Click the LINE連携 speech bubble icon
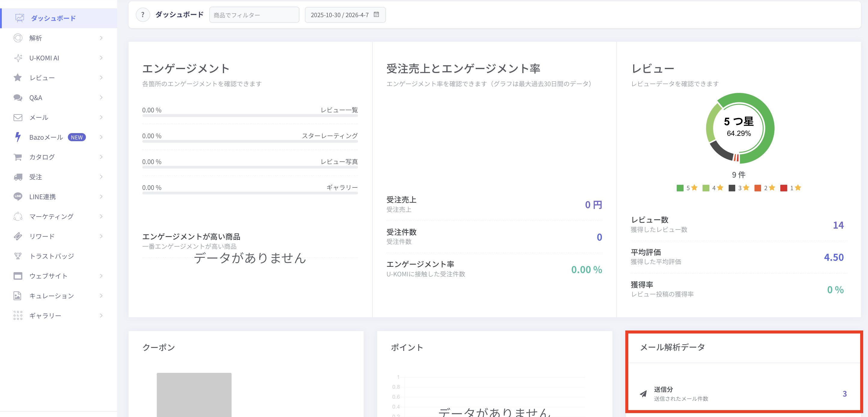The height and width of the screenshot is (417, 868). [18, 196]
